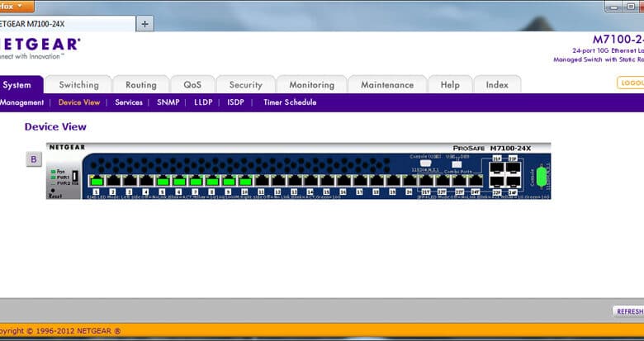Screen dimensions: 644x341
Task: Click the Reset pinhole on the switch
Action: pyautogui.click(x=53, y=191)
